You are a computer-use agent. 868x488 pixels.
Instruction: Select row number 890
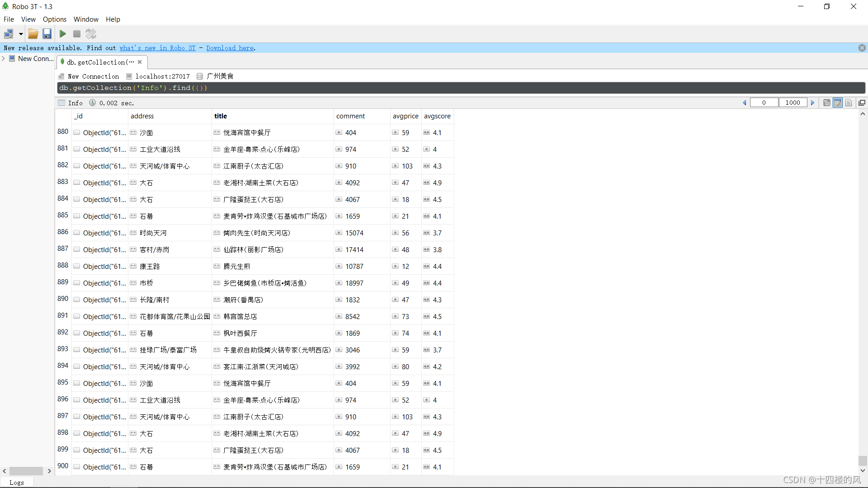[x=63, y=299]
